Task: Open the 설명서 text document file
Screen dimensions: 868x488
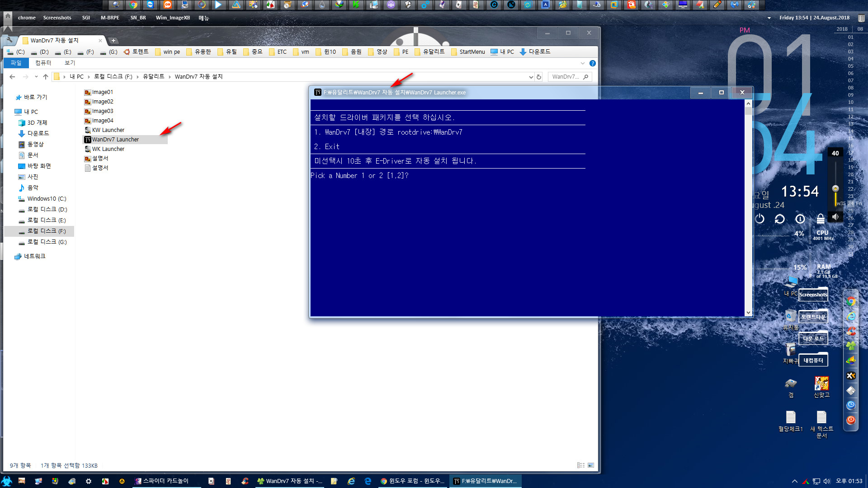Action: click(96, 168)
